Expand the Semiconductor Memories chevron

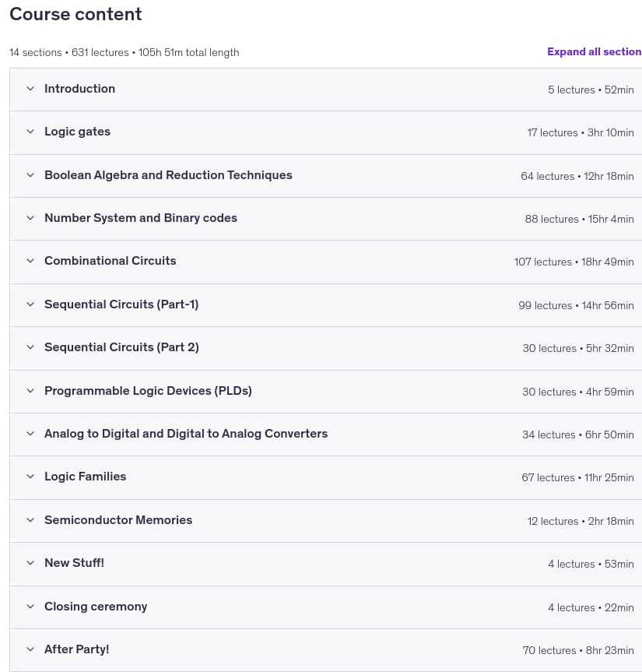[x=30, y=520]
